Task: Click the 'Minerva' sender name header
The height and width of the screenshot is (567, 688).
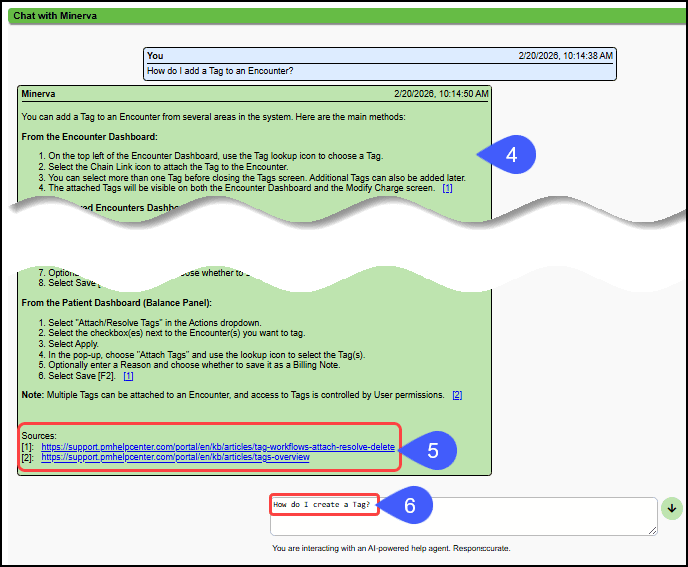Action: pos(40,93)
